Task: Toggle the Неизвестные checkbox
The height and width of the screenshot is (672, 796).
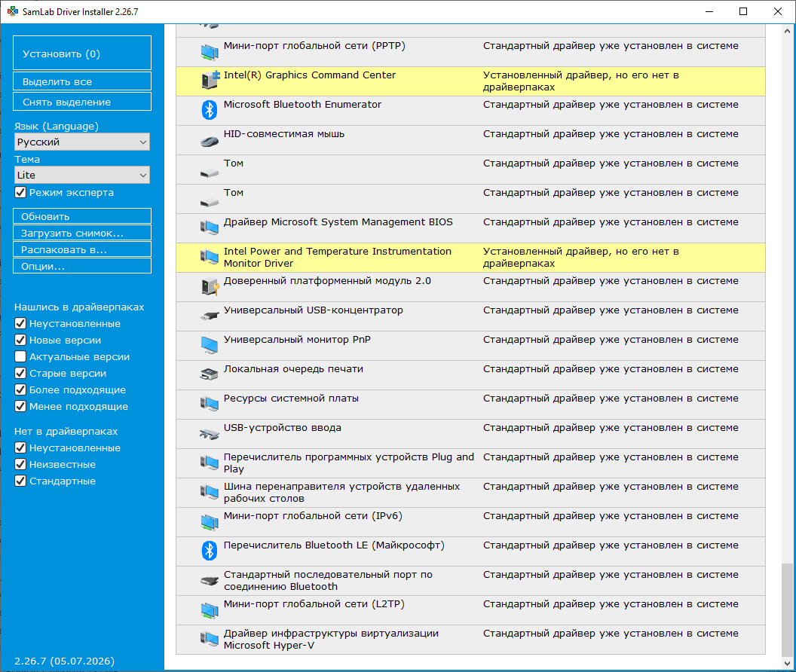Action: (x=20, y=464)
